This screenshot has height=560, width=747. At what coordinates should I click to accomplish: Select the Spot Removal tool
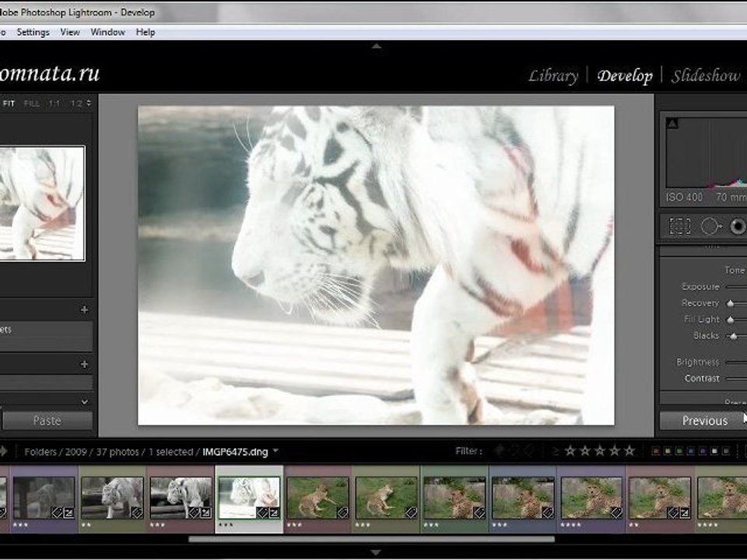710,226
